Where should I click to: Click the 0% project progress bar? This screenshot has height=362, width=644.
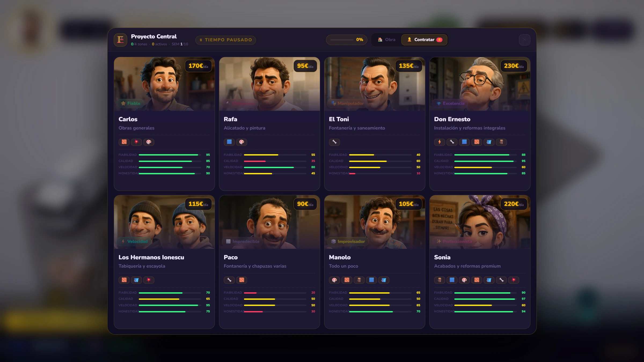[346, 40]
